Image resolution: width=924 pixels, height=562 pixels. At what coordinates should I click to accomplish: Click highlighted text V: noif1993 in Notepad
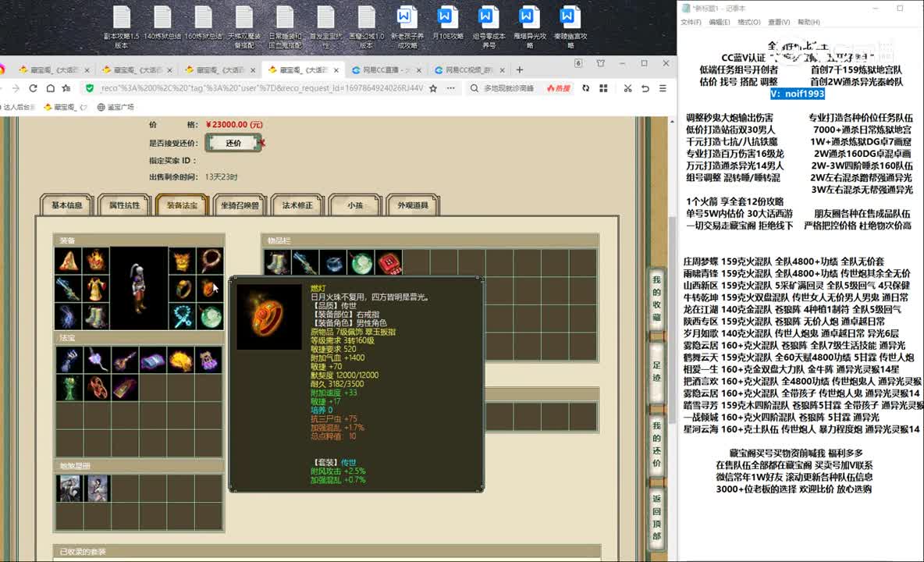(x=798, y=94)
